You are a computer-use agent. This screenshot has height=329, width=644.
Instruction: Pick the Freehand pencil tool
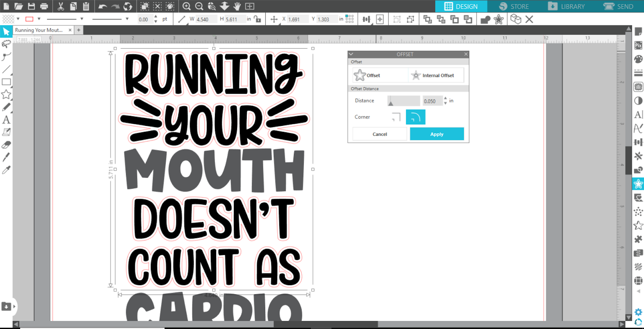[x=6, y=107]
